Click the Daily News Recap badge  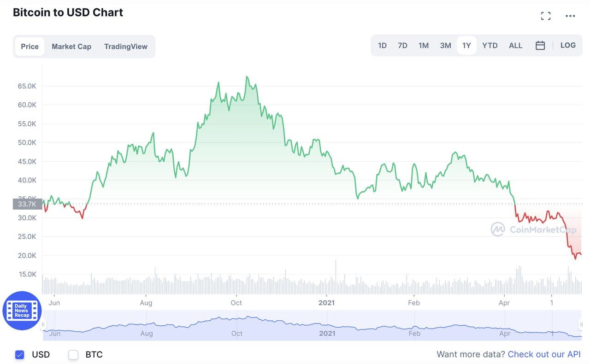click(x=22, y=311)
